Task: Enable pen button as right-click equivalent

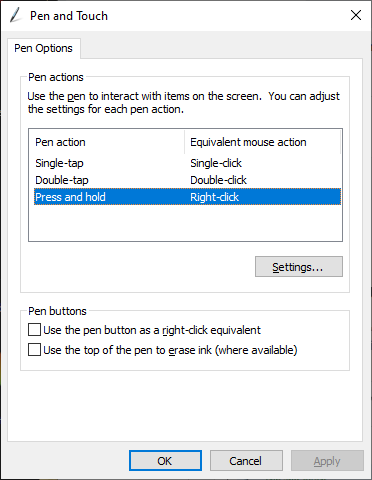Action: (x=35, y=330)
